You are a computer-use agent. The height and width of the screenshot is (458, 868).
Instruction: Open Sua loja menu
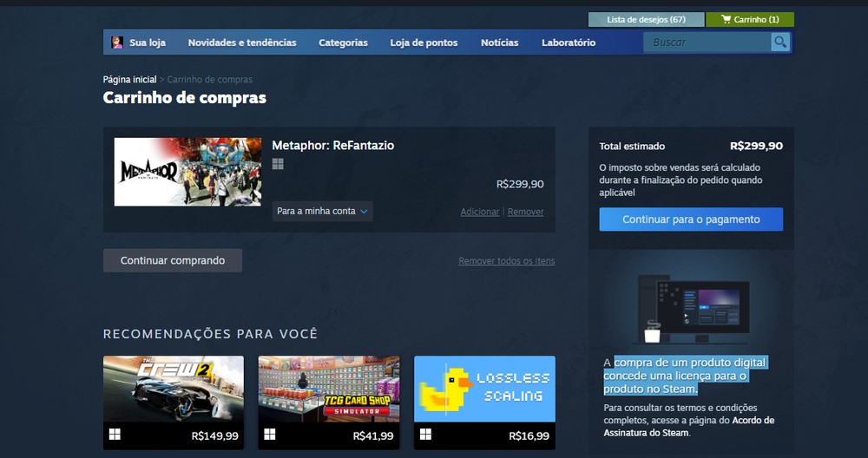coord(148,43)
